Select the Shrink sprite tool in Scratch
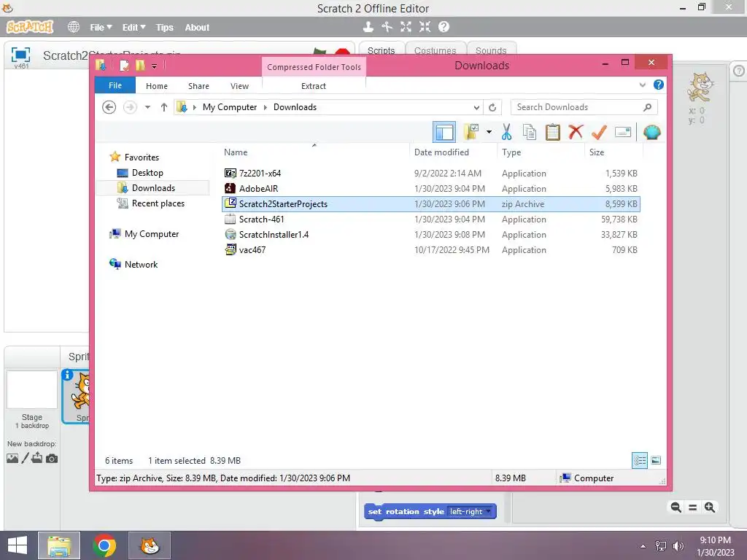Viewport: 747px width, 560px height. (x=425, y=27)
